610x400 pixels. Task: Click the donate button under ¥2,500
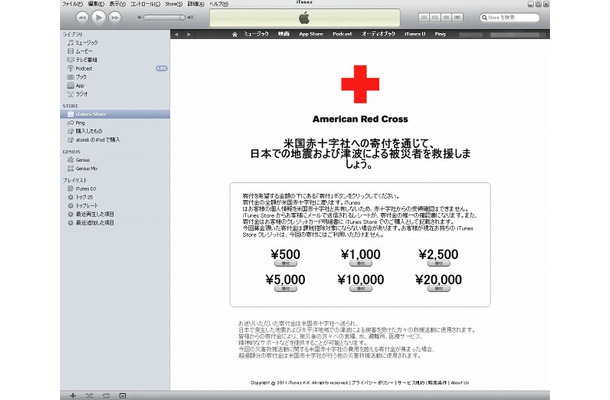(438, 264)
